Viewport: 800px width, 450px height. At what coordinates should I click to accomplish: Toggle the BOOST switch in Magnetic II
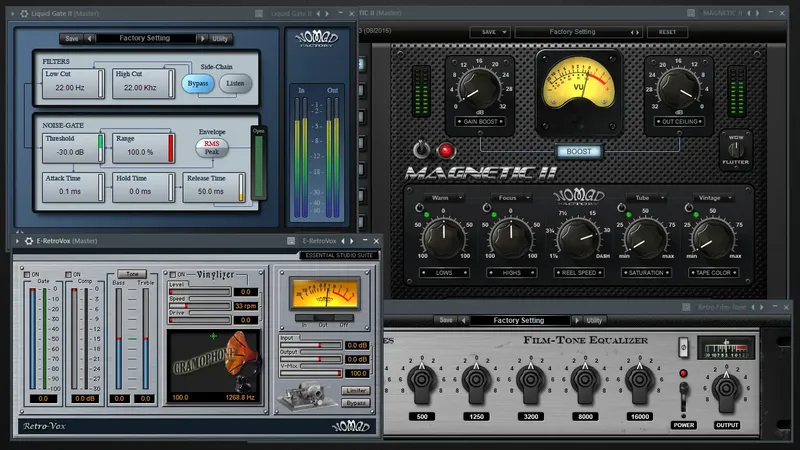click(579, 152)
